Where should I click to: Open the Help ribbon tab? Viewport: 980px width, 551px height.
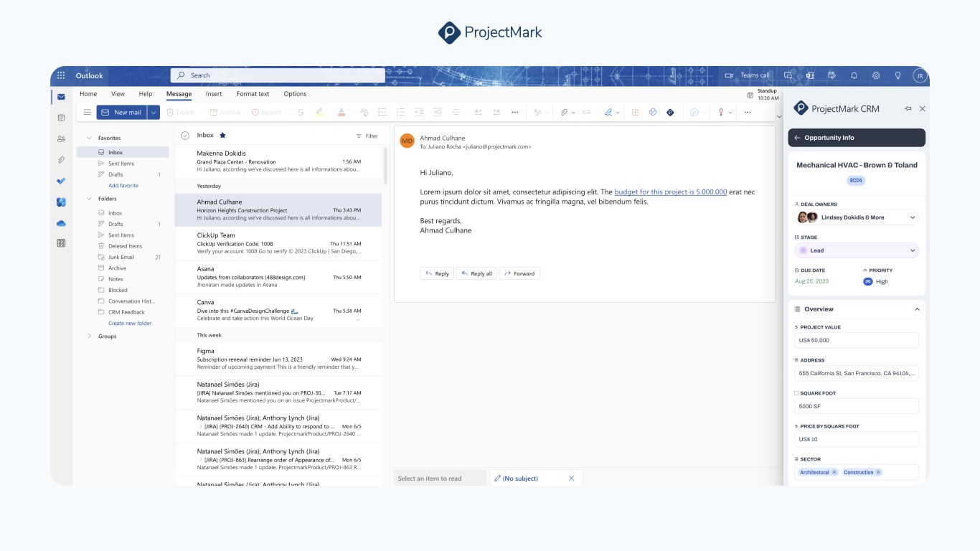[146, 94]
